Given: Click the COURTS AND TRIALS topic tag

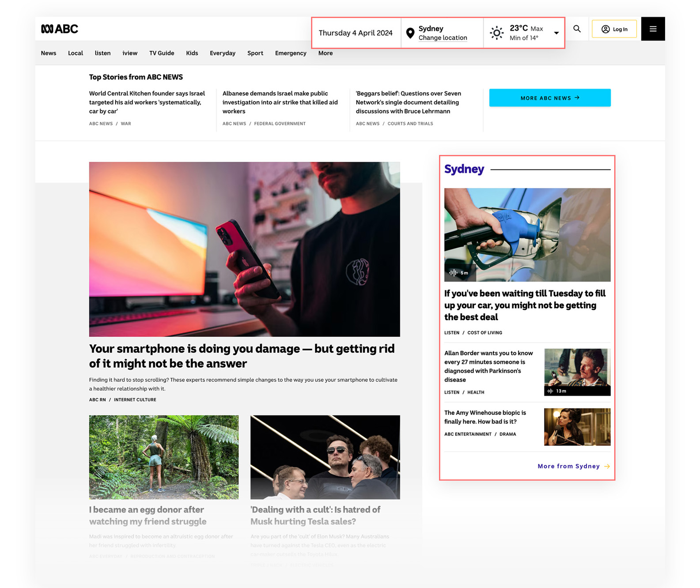Looking at the screenshot, I should coord(410,124).
